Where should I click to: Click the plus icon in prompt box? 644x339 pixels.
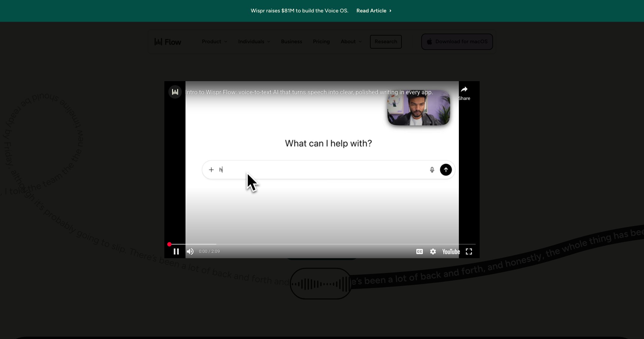(x=211, y=170)
